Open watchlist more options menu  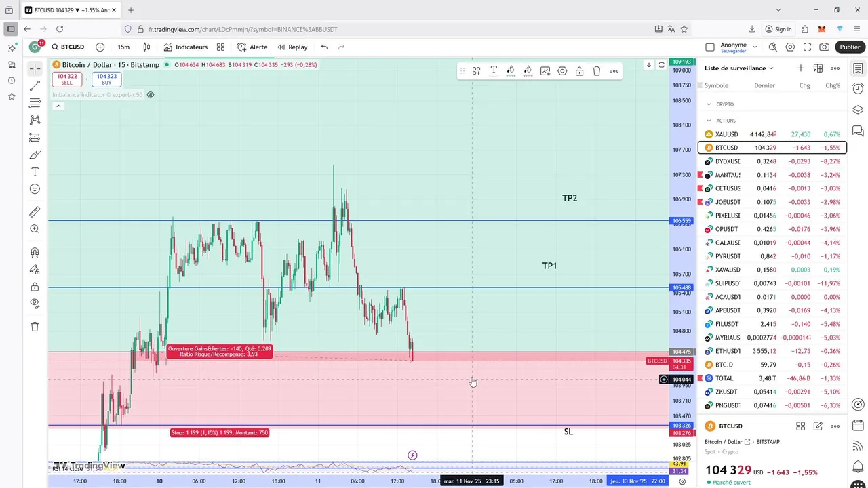pyautogui.click(x=835, y=68)
